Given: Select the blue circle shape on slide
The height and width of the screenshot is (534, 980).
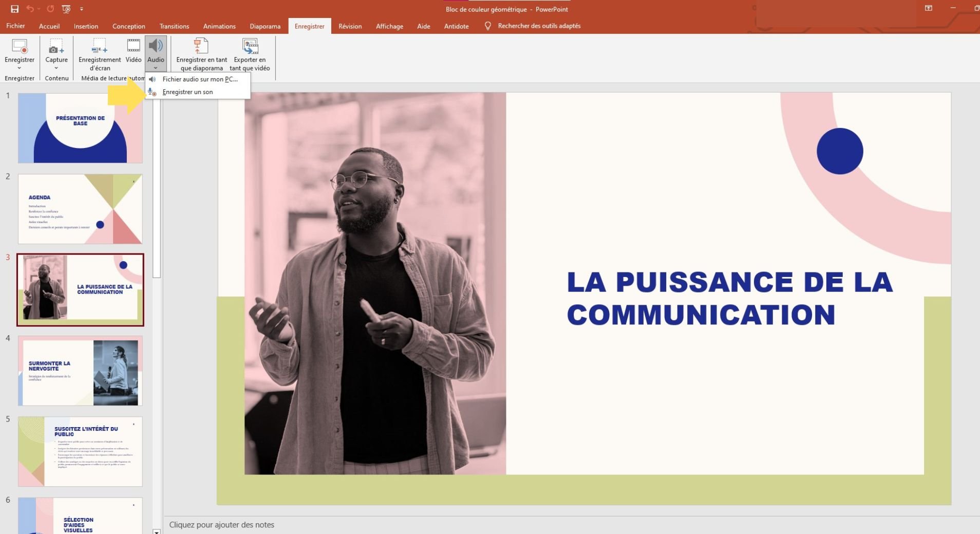Looking at the screenshot, I should 840,151.
